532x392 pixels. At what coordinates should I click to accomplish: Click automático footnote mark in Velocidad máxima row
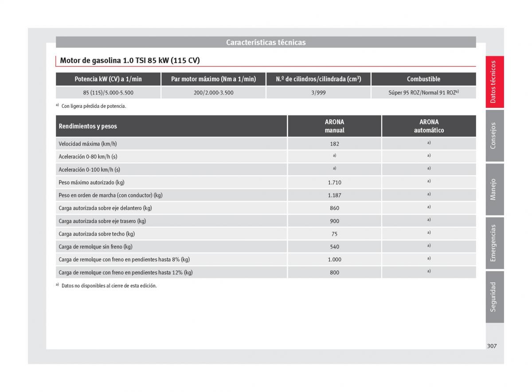[429, 143]
